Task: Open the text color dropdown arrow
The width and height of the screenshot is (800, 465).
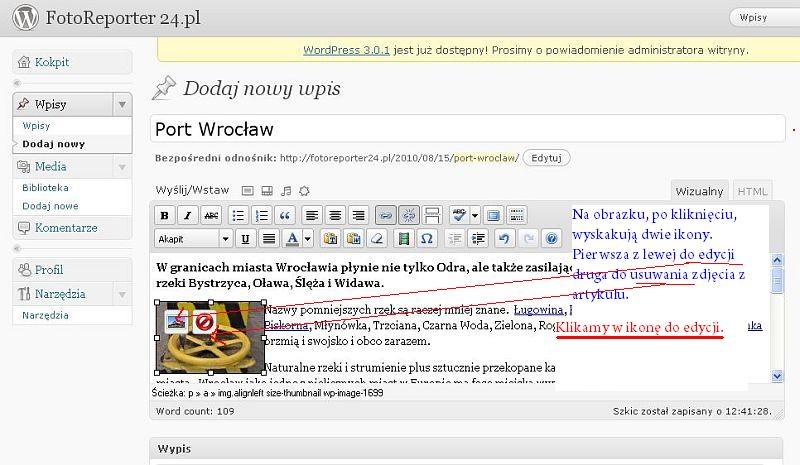Action: pos(308,239)
